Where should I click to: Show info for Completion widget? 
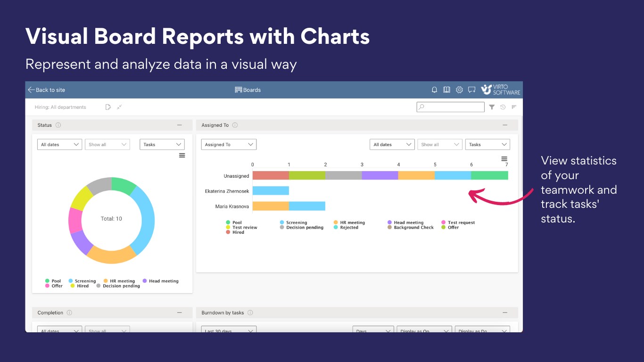[69, 313]
